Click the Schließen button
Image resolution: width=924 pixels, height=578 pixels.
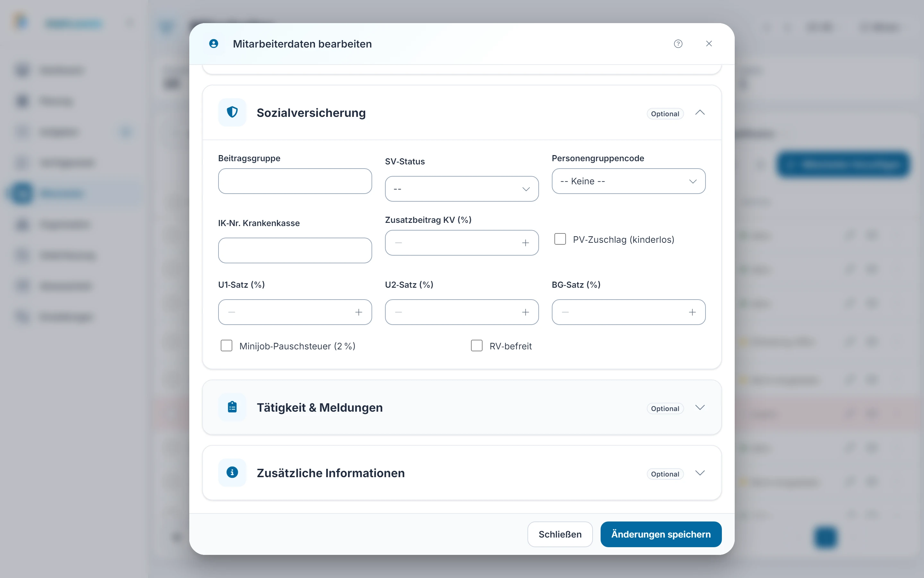click(x=560, y=534)
